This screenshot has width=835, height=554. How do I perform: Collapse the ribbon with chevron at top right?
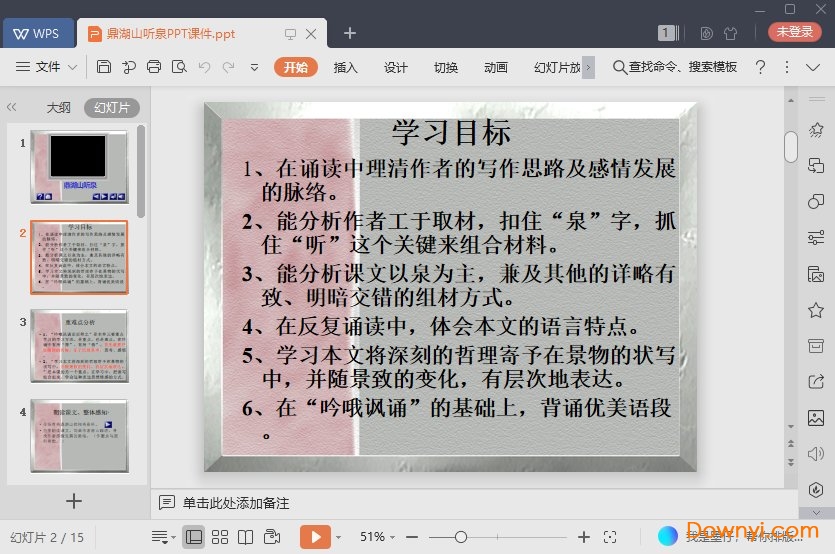(813, 67)
